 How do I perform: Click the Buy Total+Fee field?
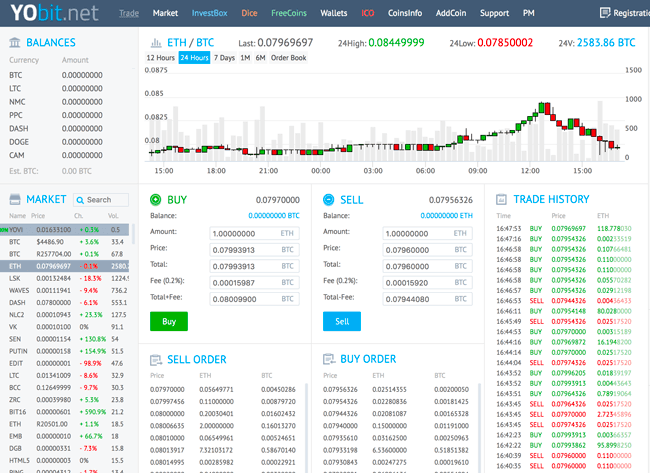255,299
